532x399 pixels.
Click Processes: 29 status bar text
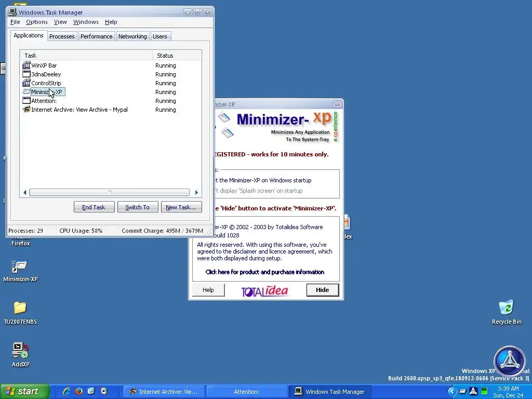pos(26,231)
